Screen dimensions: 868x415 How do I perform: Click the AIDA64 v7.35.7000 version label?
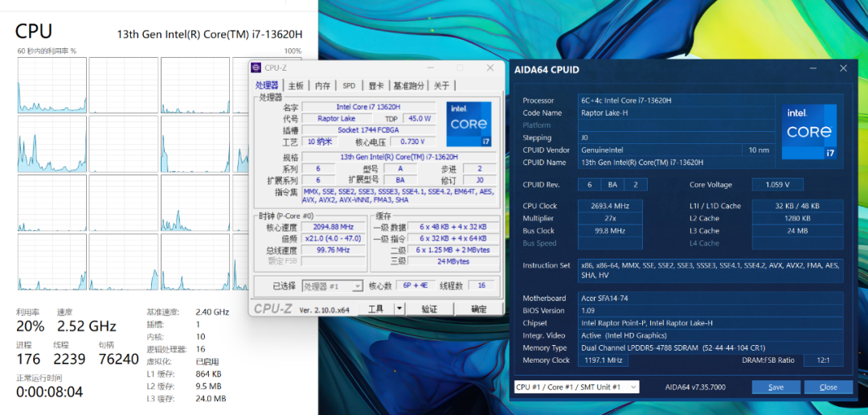tap(695, 388)
